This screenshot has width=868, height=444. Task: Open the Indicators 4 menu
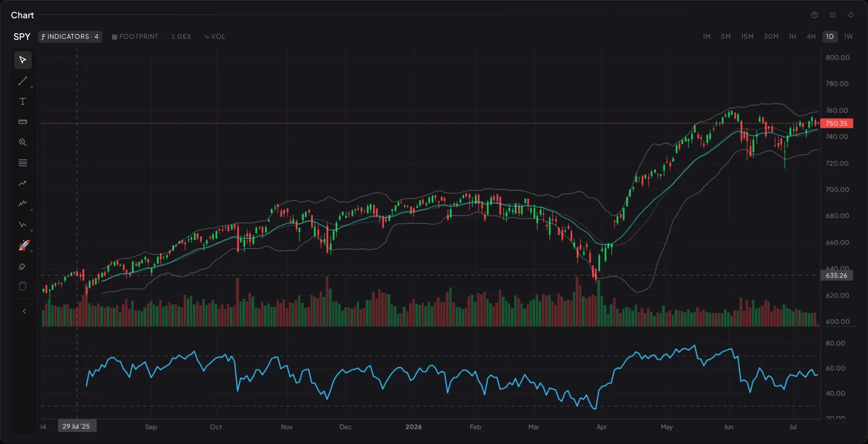[x=70, y=36]
